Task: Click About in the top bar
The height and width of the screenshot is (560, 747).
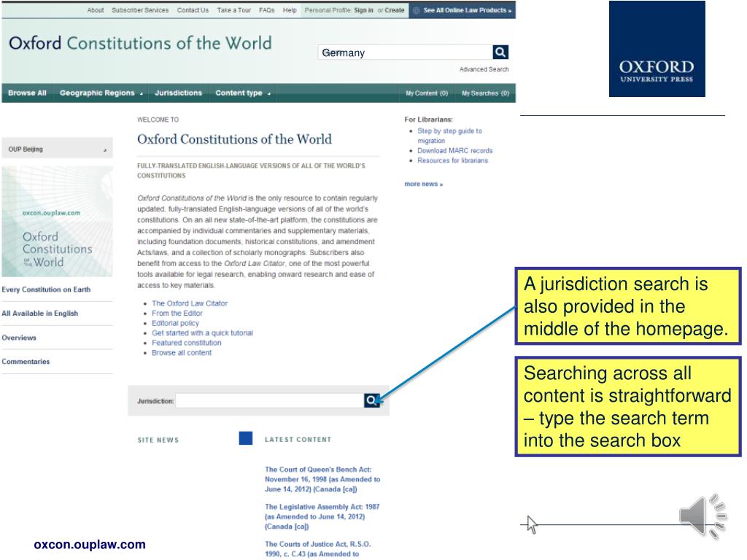Action: coord(96,10)
